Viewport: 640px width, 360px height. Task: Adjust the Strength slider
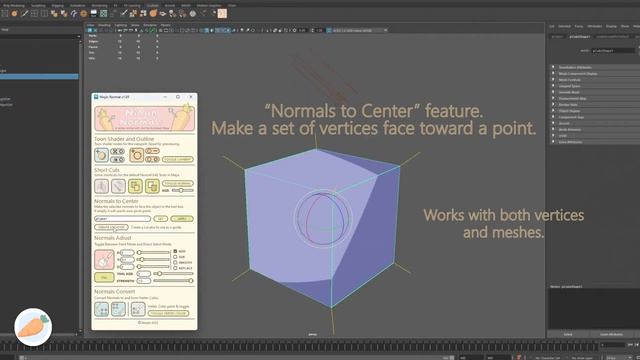pos(173,281)
